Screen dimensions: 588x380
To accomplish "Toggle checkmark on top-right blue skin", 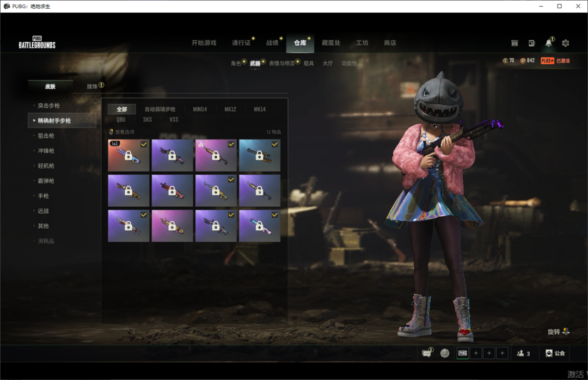I will [274, 144].
